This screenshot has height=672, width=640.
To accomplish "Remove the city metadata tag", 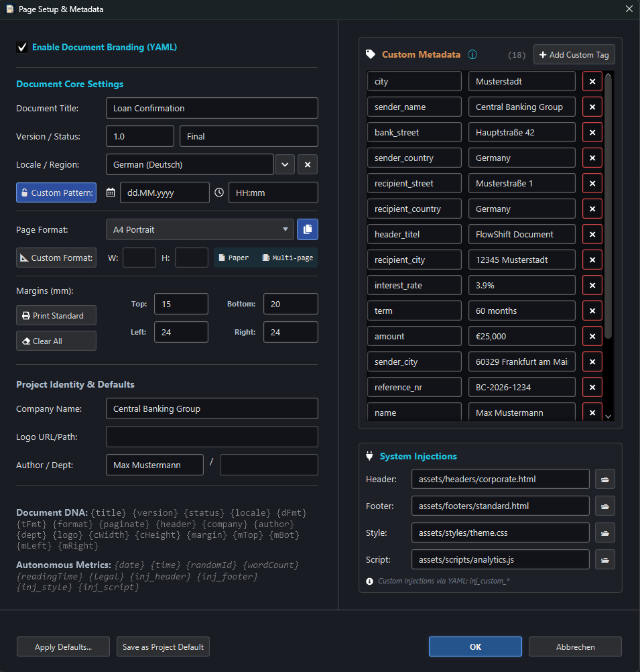I will (x=592, y=81).
